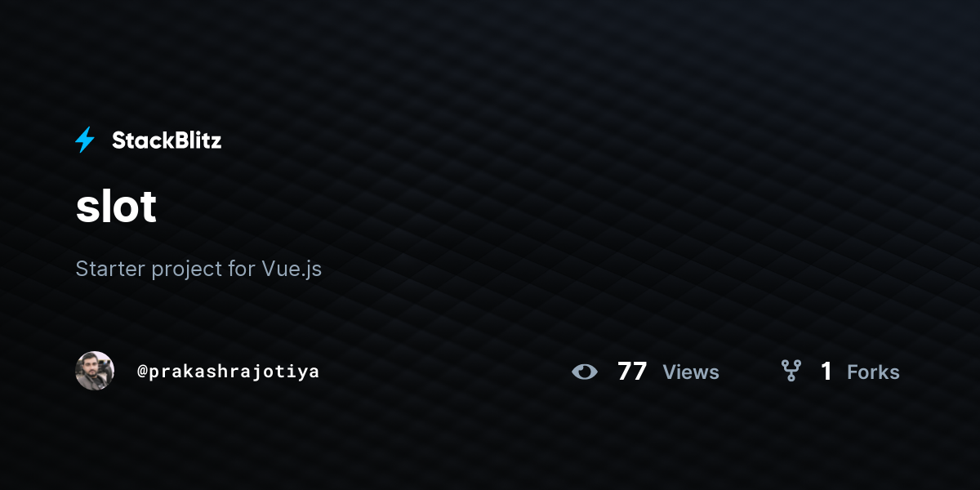Click the word "Vue.js" in the description
Image resolution: width=980 pixels, height=490 pixels.
click(292, 269)
